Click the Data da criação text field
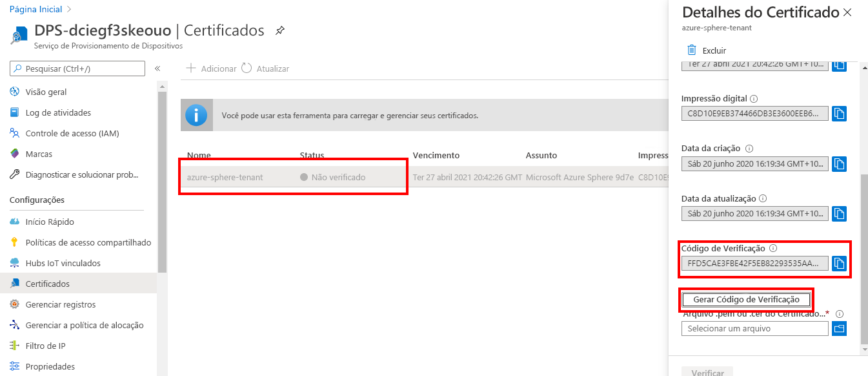868x376 pixels. [755, 163]
